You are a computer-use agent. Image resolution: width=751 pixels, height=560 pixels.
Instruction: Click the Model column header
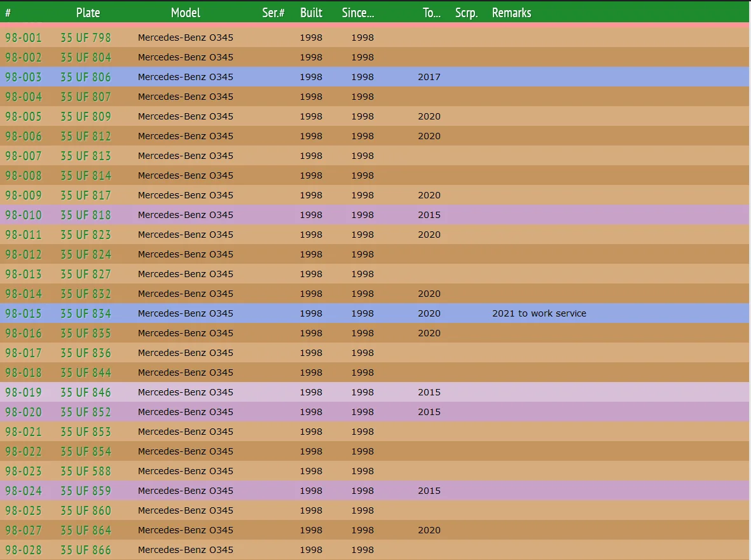186,13
